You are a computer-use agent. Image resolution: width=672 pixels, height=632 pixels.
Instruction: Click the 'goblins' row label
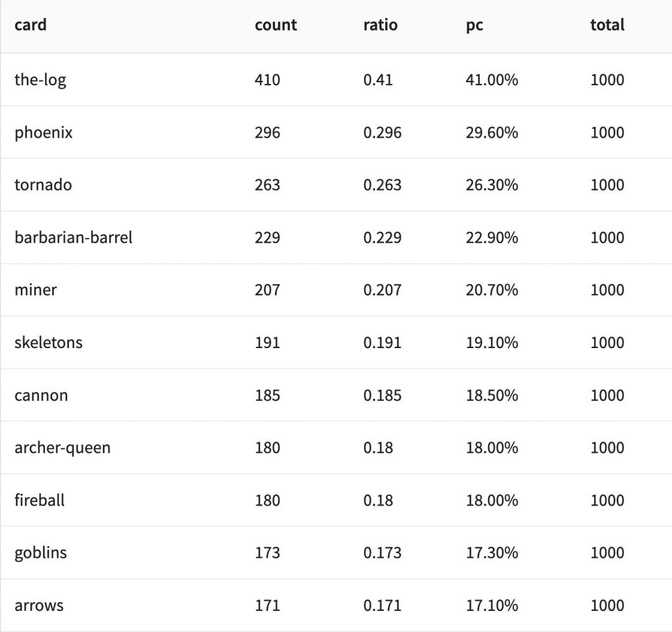[x=40, y=553]
